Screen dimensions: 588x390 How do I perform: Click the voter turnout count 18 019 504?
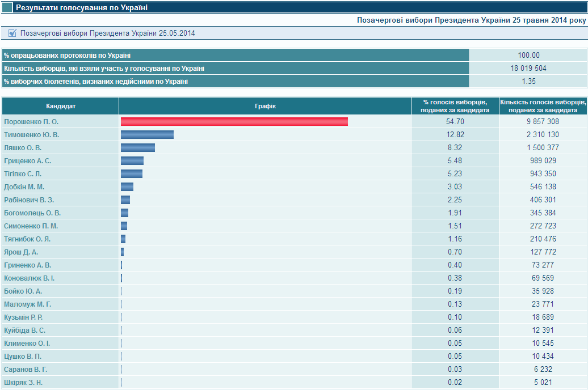(528, 68)
